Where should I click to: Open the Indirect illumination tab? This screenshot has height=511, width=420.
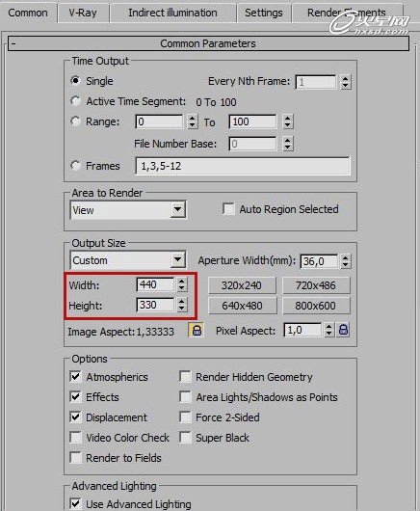click(x=172, y=13)
